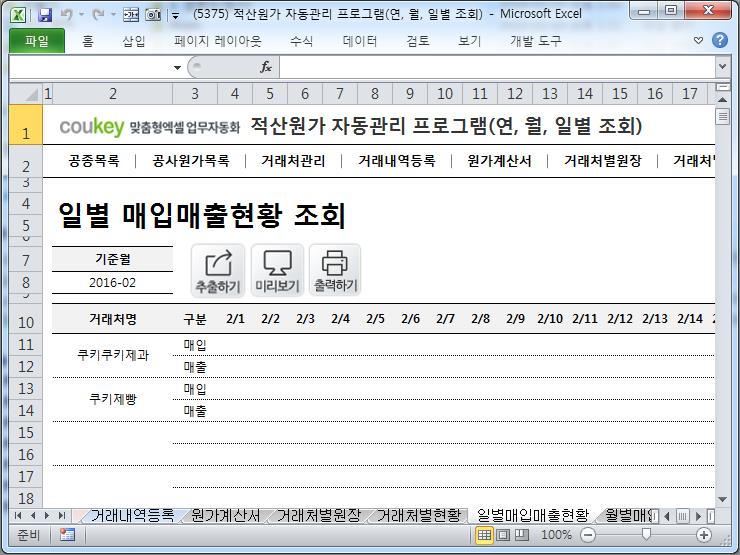Click the 거래처관리 navigation link
740x555 pixels.
(x=293, y=161)
